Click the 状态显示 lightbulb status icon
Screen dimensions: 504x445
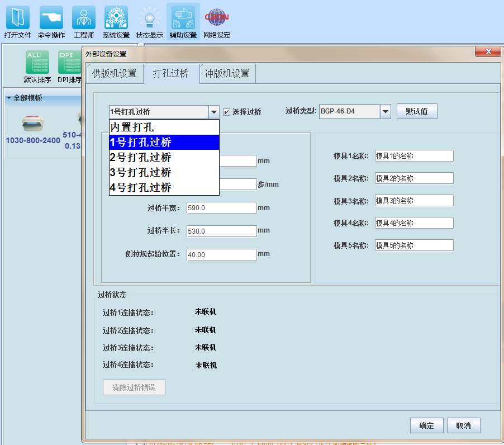[149, 18]
